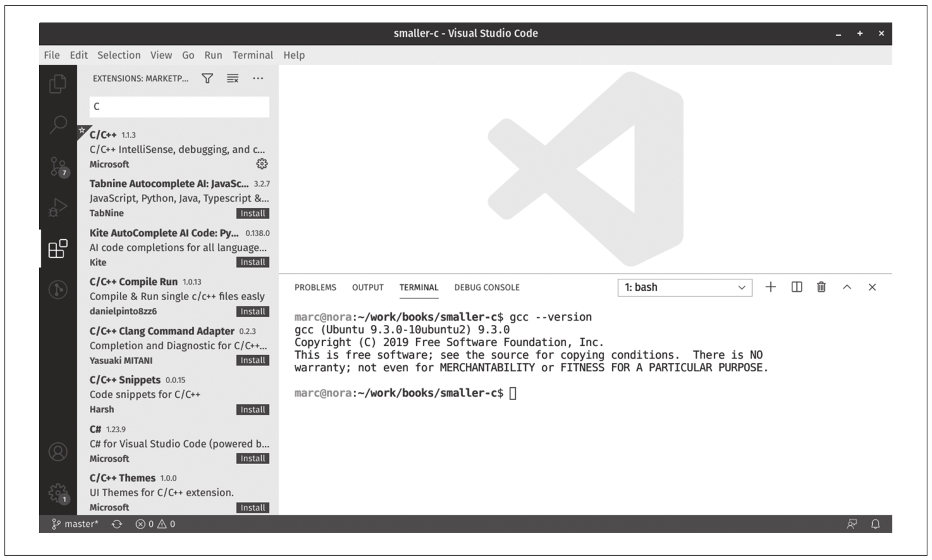932x560 pixels.
Task: Open the Git graph activity bar icon
Action: [x=58, y=289]
